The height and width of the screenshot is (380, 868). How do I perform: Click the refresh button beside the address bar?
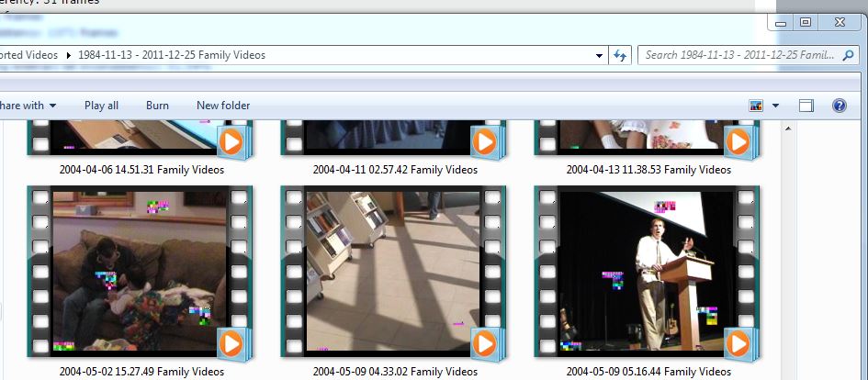pyautogui.click(x=620, y=55)
